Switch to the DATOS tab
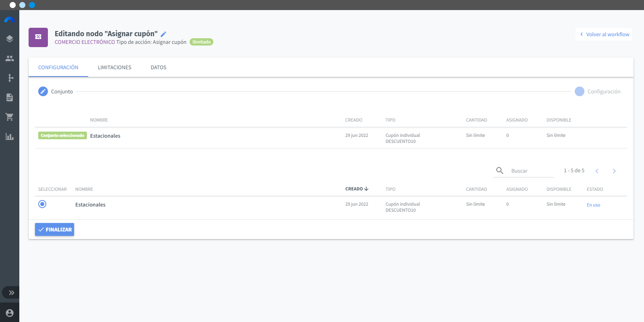This screenshot has width=644, height=322. 159,67
